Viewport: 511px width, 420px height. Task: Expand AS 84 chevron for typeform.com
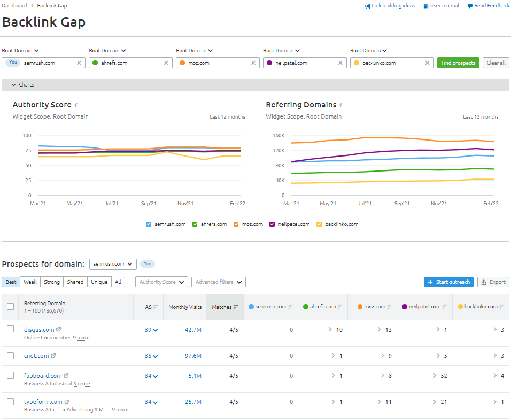point(156,402)
